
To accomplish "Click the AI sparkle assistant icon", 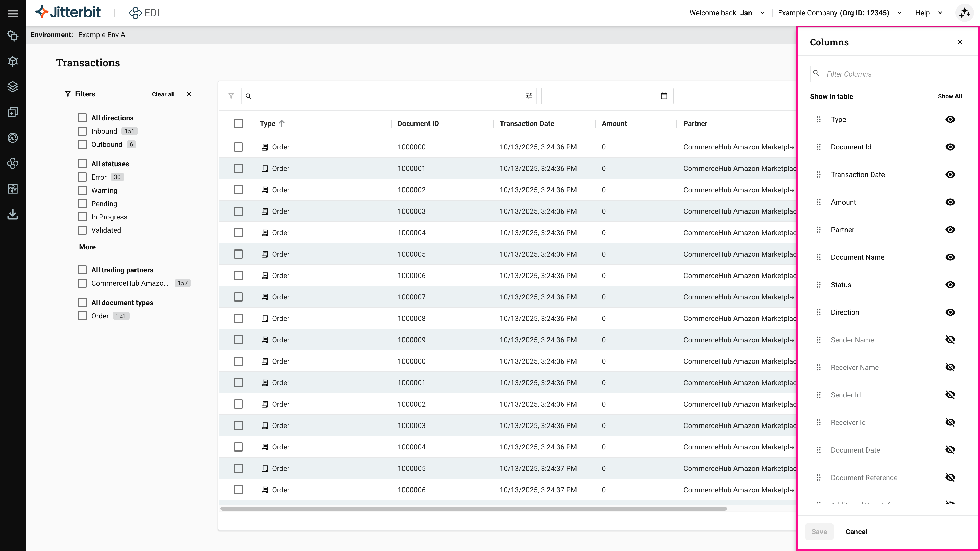I will pos(964,13).
